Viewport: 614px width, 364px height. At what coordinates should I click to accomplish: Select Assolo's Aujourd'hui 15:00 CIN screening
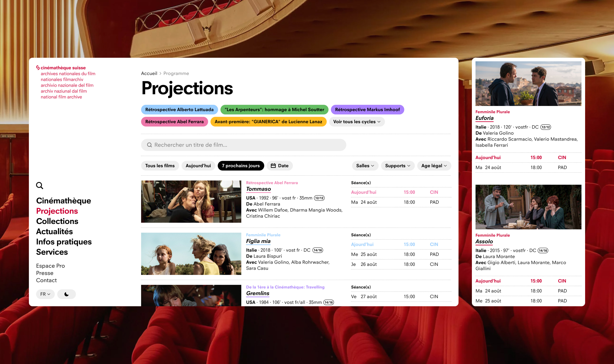click(x=528, y=281)
